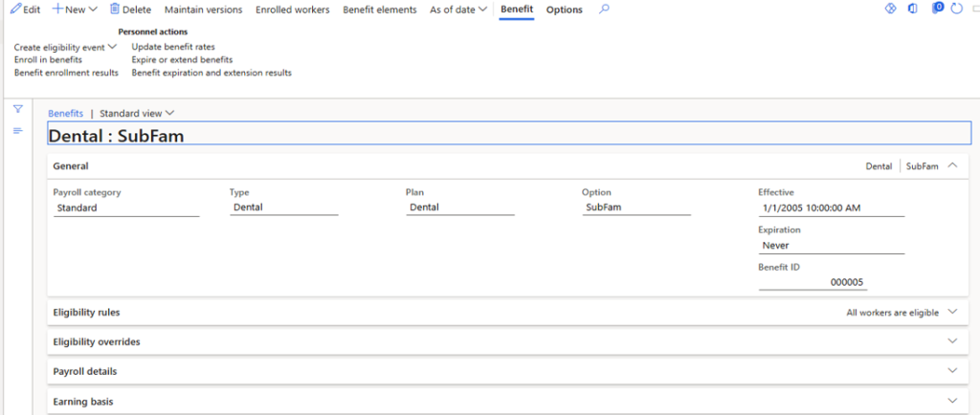Click Update benefit rates
Viewport: 980px width, 415px height.
173,47
